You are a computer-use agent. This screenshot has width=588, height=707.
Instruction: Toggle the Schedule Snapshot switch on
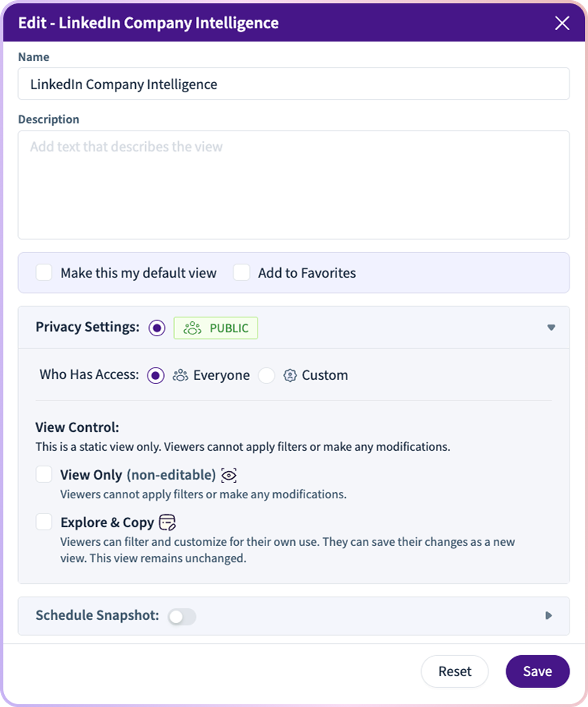(182, 616)
